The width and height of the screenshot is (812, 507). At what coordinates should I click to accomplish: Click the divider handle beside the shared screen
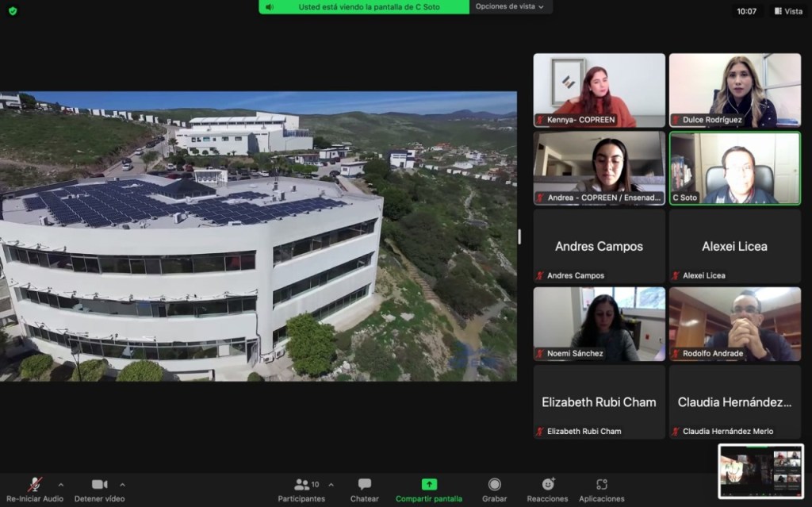(x=519, y=236)
